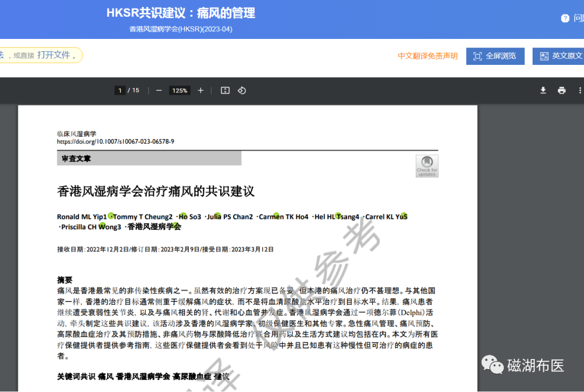The image size is (584, 392).
Task: Switch to English original with 英文原文
Action: click(558, 56)
